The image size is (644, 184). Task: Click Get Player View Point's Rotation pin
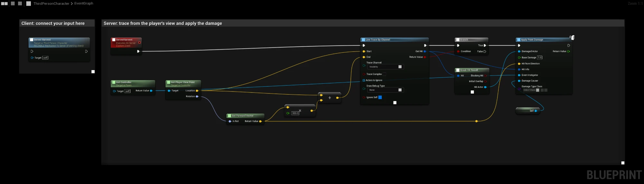click(197, 97)
